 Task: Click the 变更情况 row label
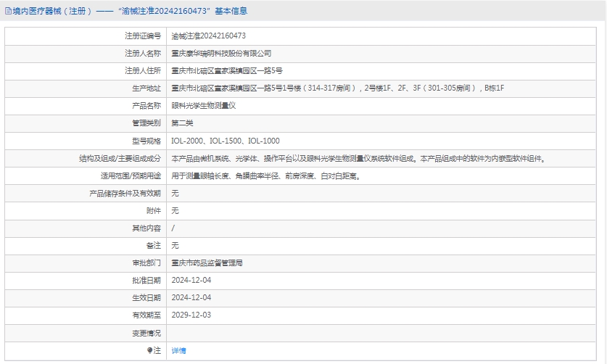click(146, 333)
